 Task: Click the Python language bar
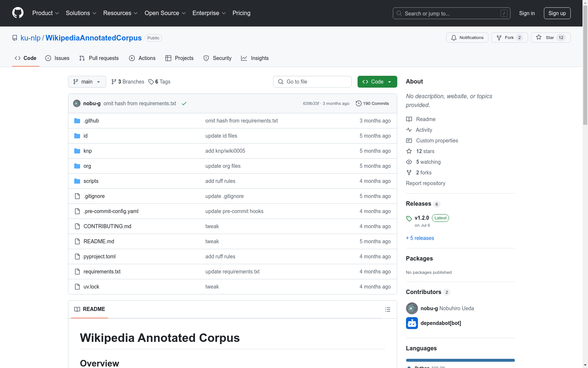pos(460,360)
